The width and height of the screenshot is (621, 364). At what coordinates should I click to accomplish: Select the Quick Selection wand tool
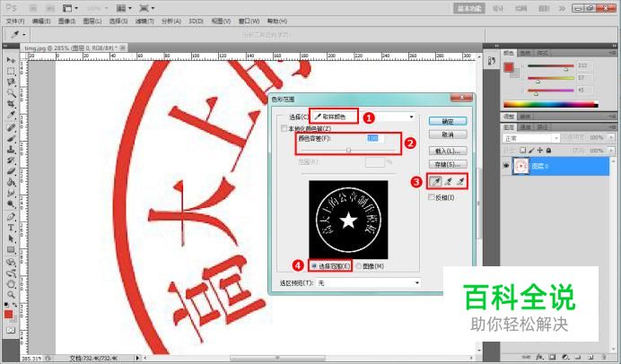(11, 93)
